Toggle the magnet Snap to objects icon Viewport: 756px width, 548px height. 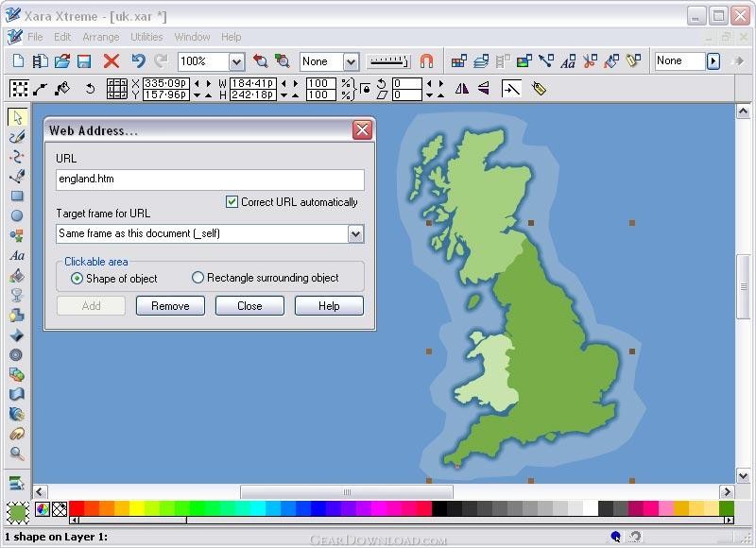(x=426, y=61)
